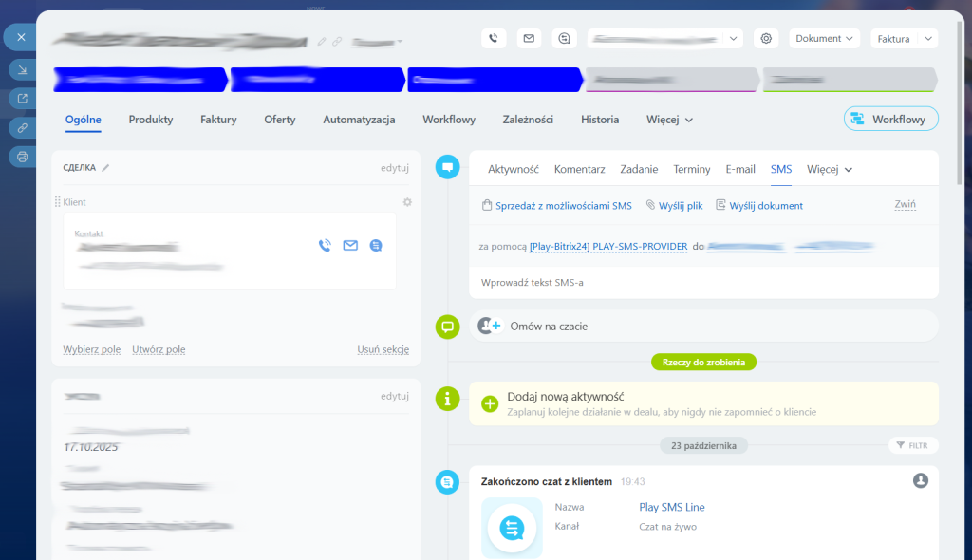
Task: Click the Wyślij plik link
Action: point(674,205)
